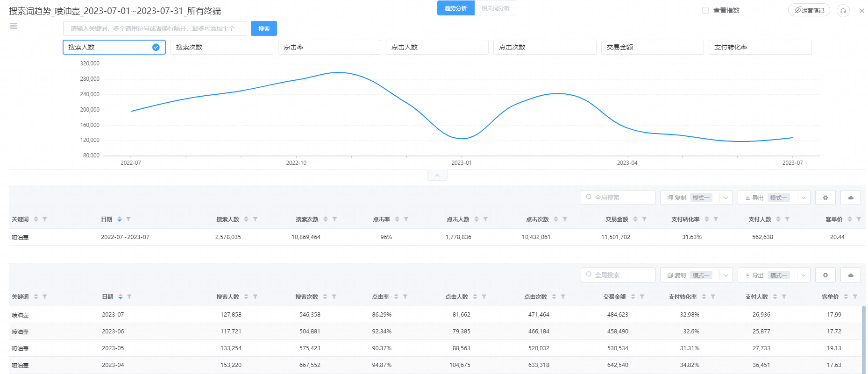Enable the 查看指数 checkbox
Screen dimensions: 868x374
pos(705,10)
